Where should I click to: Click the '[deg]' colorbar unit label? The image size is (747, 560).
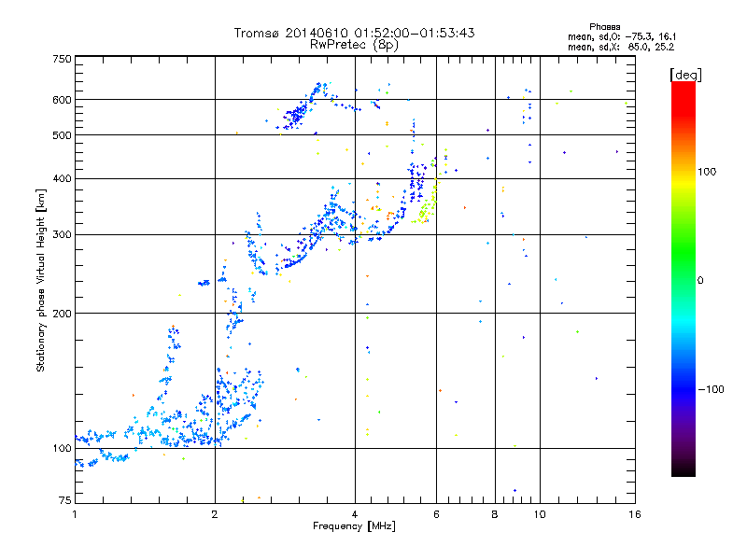pyautogui.click(x=685, y=75)
